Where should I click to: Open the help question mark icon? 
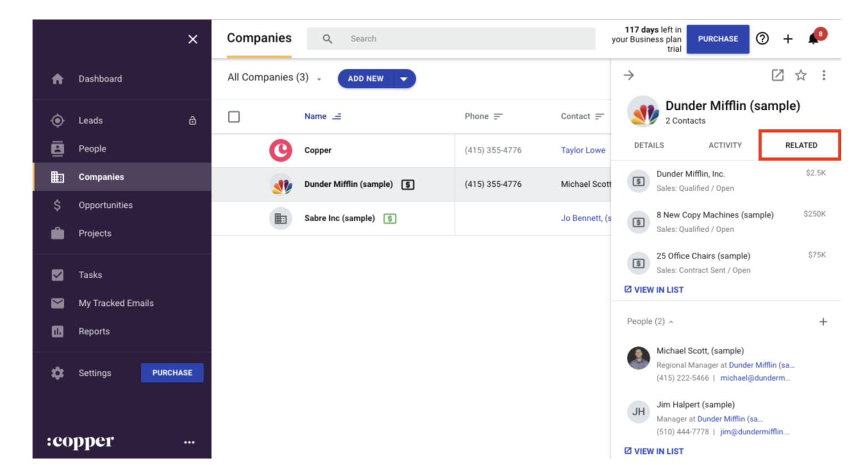(763, 38)
